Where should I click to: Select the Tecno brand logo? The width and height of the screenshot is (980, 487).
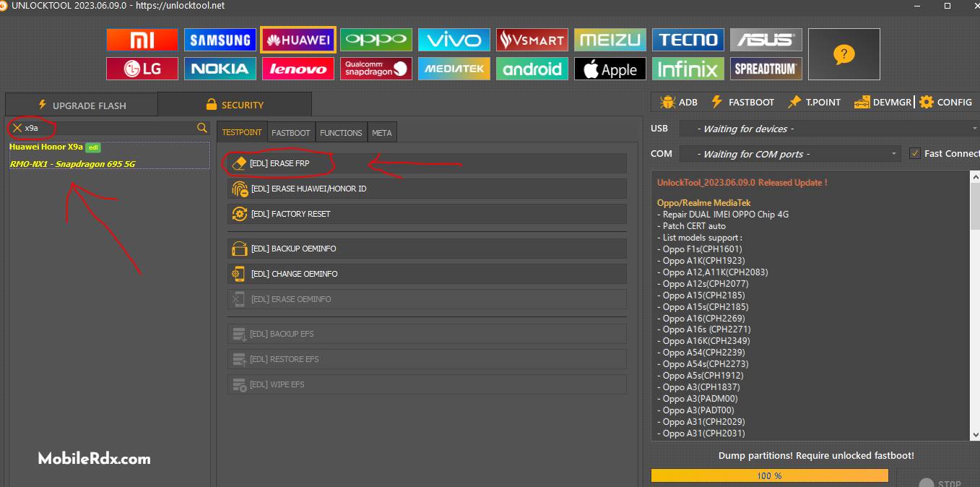(x=688, y=40)
